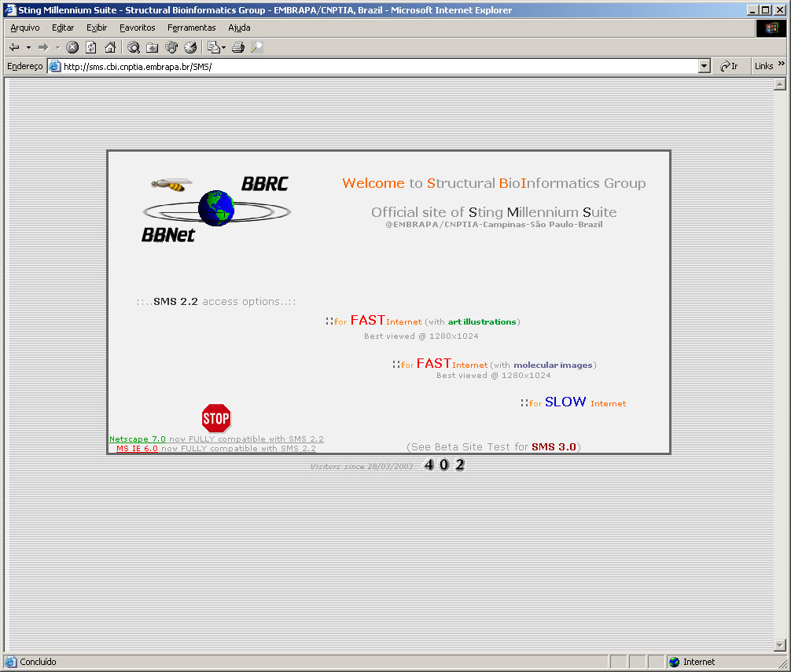Click the IE icon in title bar
The height and width of the screenshot is (672, 791).
pyautogui.click(x=10, y=9)
